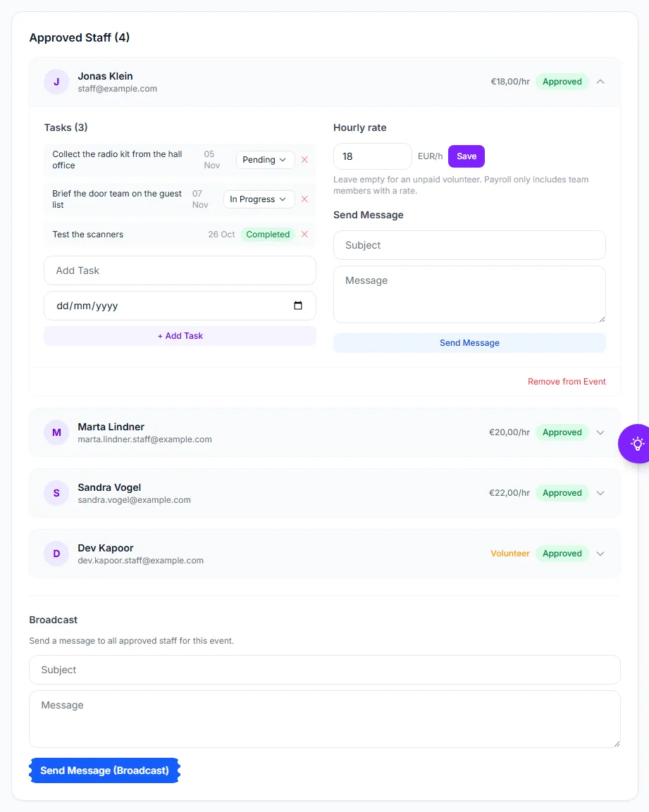
Task: Click the Add Task text field
Action: 180,270
